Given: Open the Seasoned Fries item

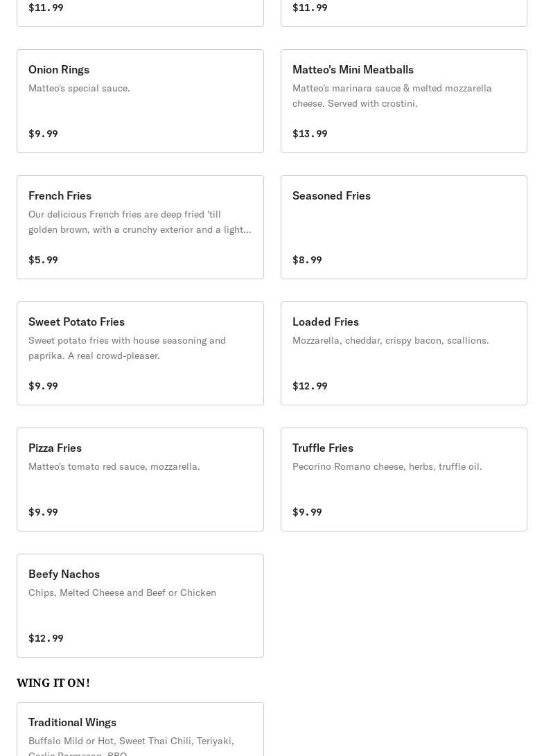Looking at the screenshot, I should coord(403,227).
